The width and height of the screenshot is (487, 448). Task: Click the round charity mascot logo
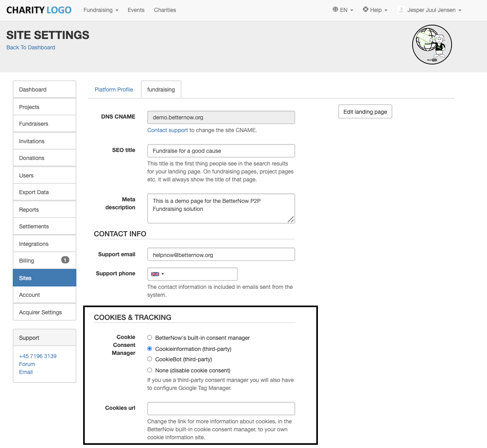[x=432, y=45]
